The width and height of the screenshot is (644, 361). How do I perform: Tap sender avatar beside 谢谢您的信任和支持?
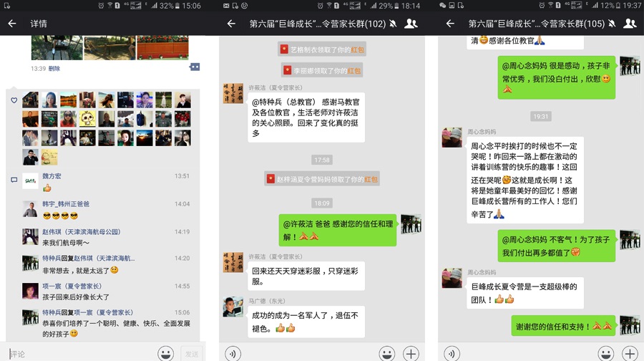tap(630, 326)
